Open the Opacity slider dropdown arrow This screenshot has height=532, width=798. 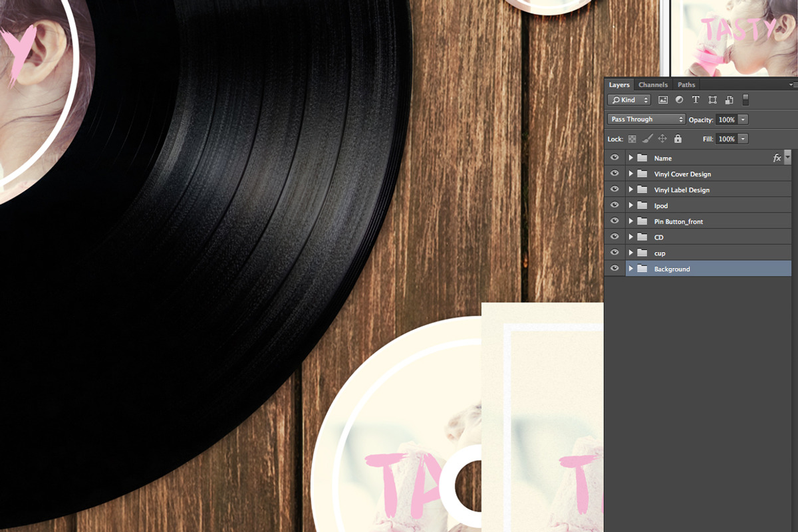[743, 120]
